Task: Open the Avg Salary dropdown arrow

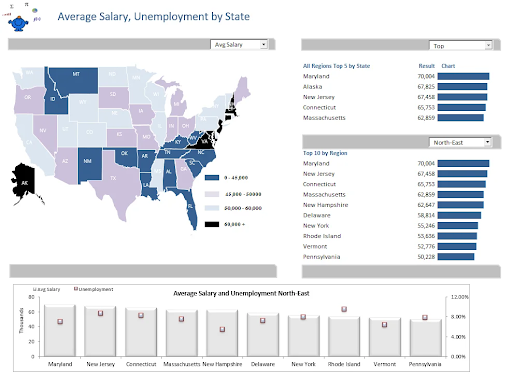Action: (x=264, y=44)
